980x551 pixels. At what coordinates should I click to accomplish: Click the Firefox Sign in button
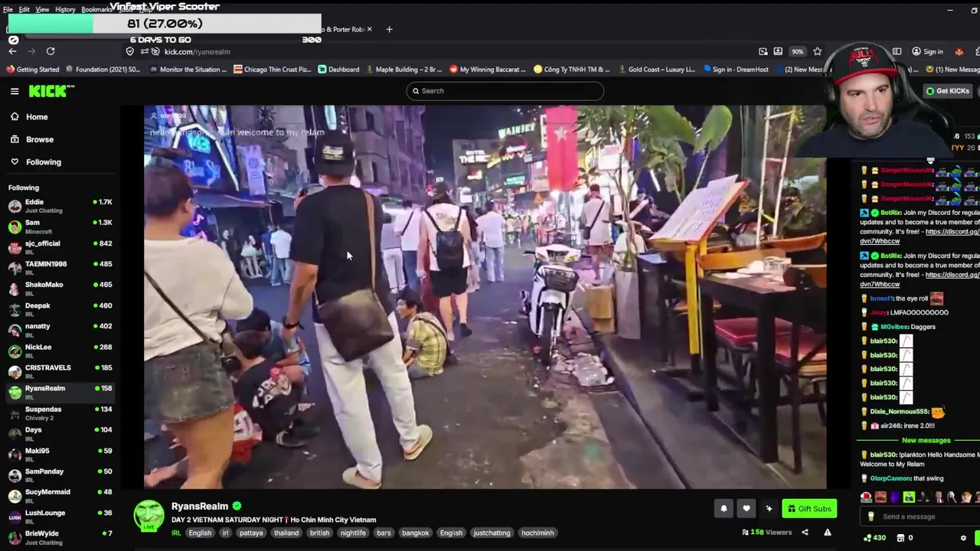coord(927,51)
